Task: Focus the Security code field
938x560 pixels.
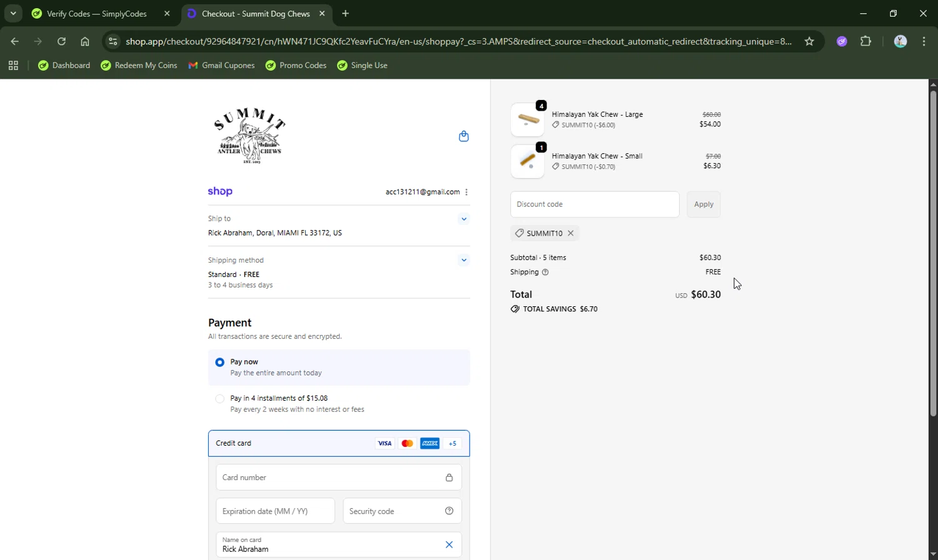Action: click(402, 511)
